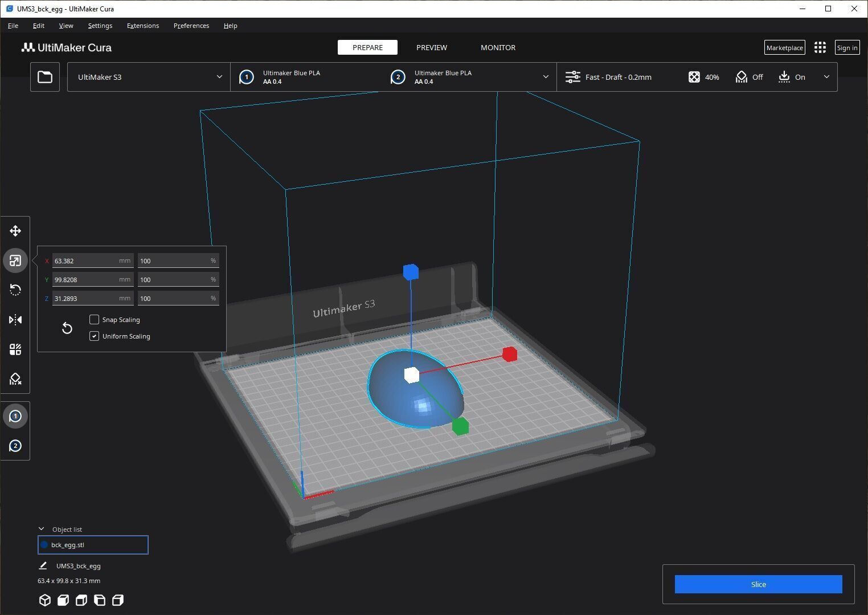Click the X scale percent field

click(x=178, y=260)
